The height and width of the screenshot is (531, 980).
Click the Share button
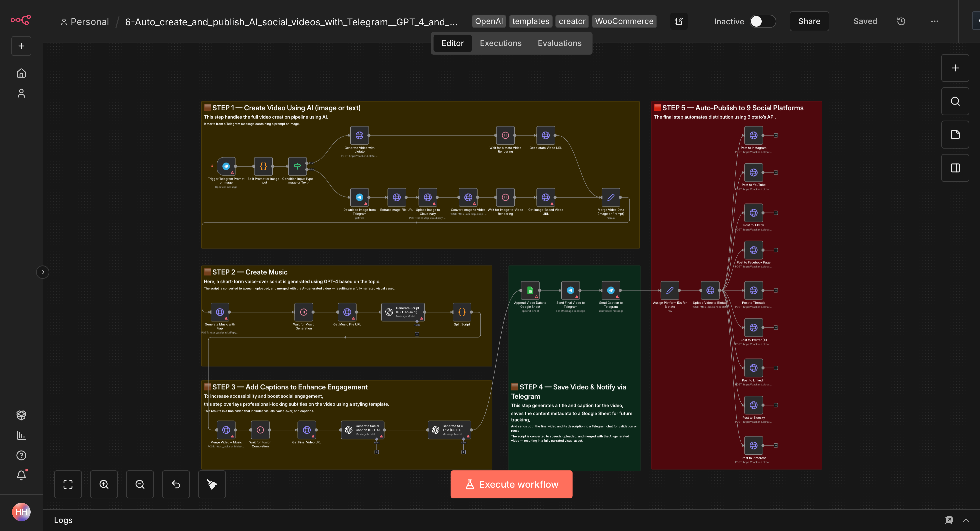pyautogui.click(x=809, y=21)
